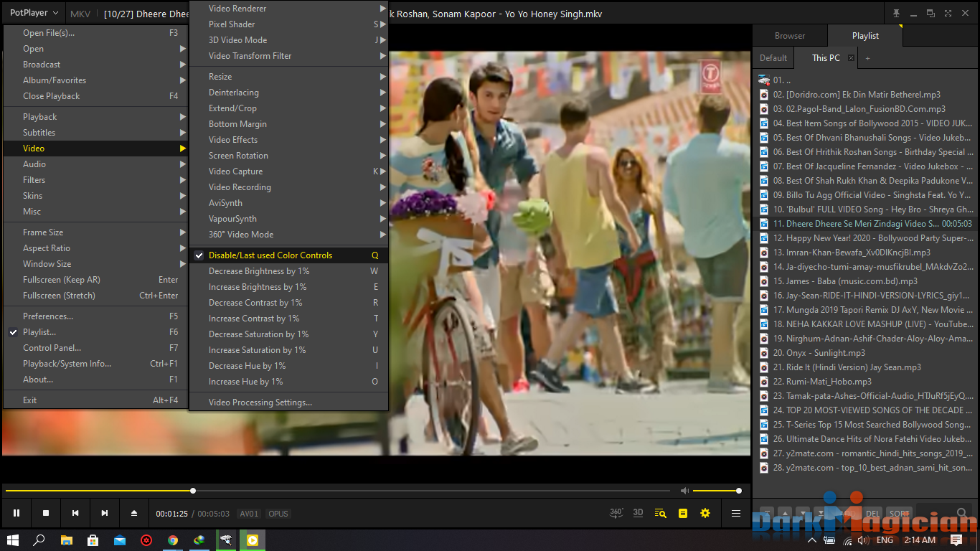Click the OPUS audio codec badge
Viewport: 980px width, 551px height.
[278, 514]
